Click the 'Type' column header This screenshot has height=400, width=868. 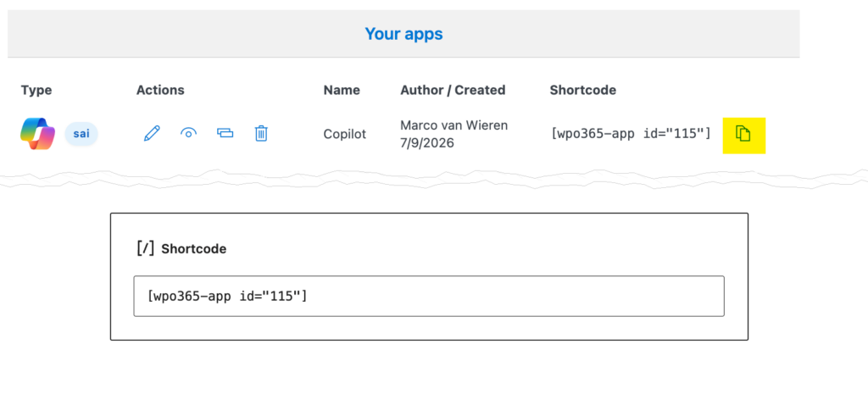(x=36, y=90)
